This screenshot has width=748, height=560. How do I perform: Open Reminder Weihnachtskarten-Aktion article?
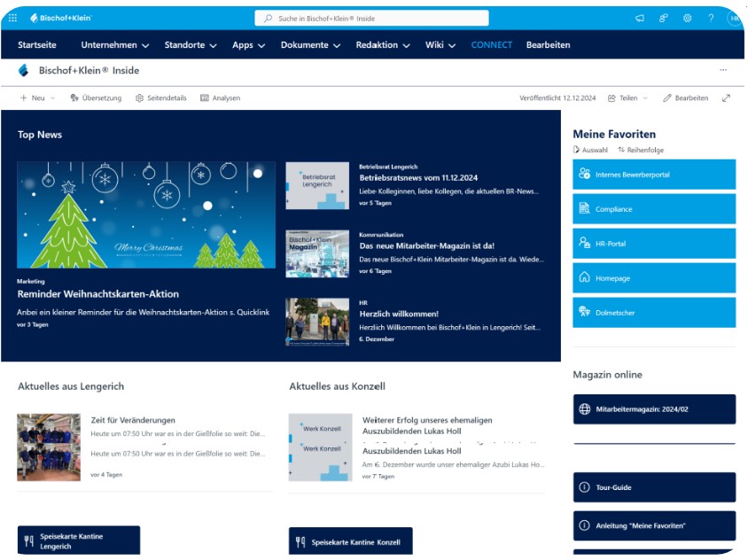point(97,294)
